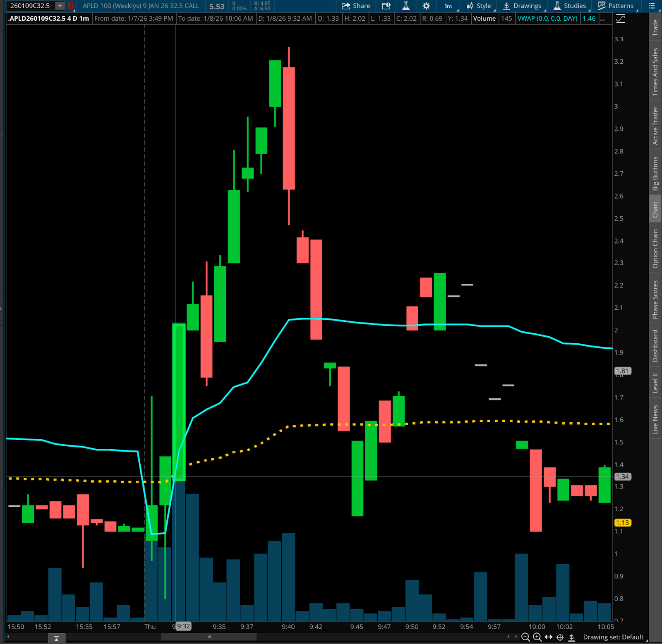This screenshot has height=644, width=662.
Task: Click the horizontal autoscale arrows icon
Action: coord(549,637)
